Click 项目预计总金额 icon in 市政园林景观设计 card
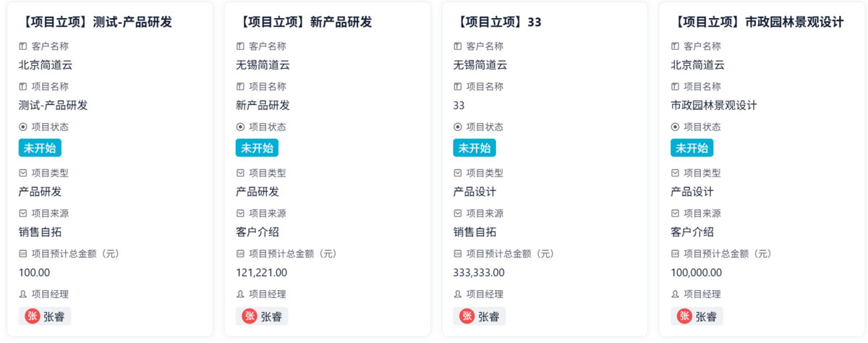The height and width of the screenshot is (343, 868). tap(676, 255)
